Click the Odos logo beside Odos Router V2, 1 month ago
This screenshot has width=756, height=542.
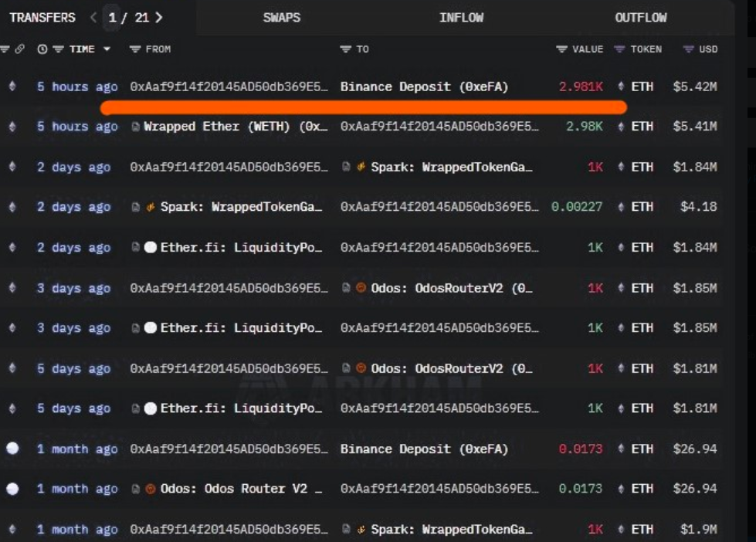coord(151,489)
